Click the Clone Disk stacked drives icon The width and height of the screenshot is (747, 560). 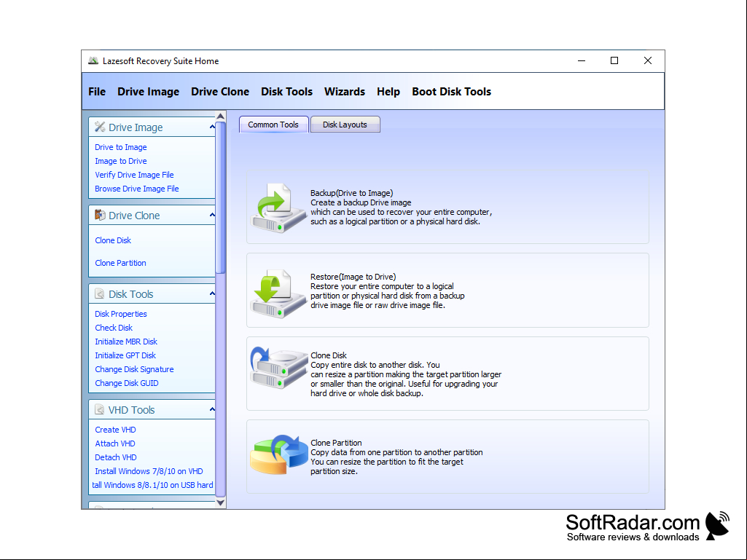[279, 368]
